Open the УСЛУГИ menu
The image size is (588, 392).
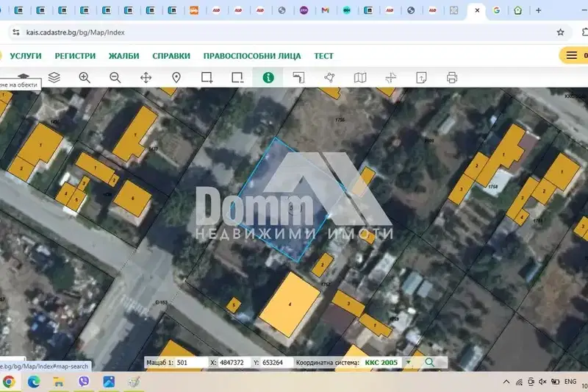26,56
